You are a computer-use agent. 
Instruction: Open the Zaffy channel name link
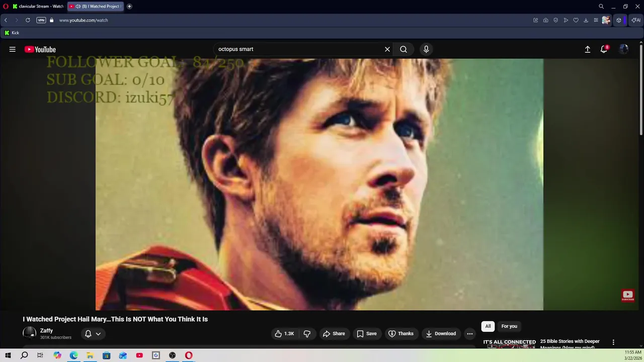click(46, 330)
